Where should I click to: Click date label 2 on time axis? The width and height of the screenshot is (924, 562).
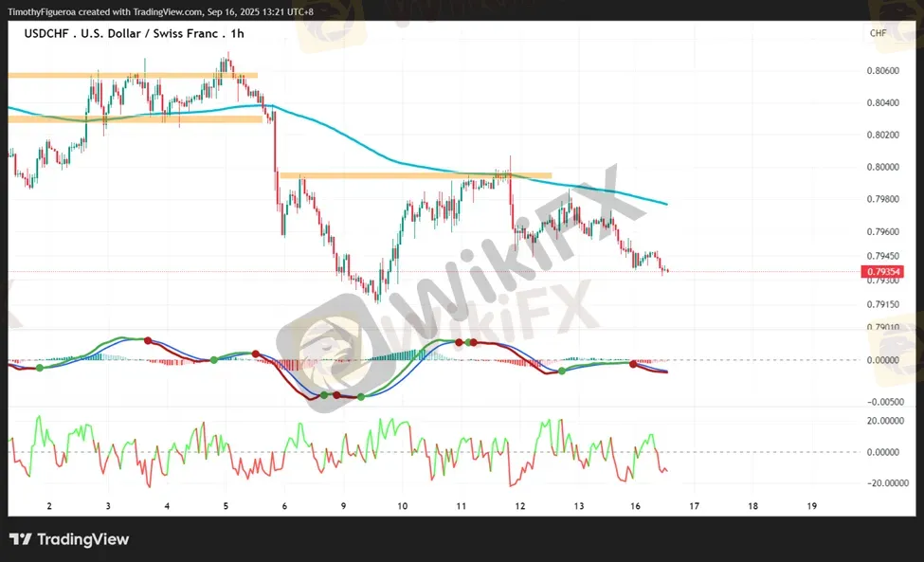click(x=49, y=506)
